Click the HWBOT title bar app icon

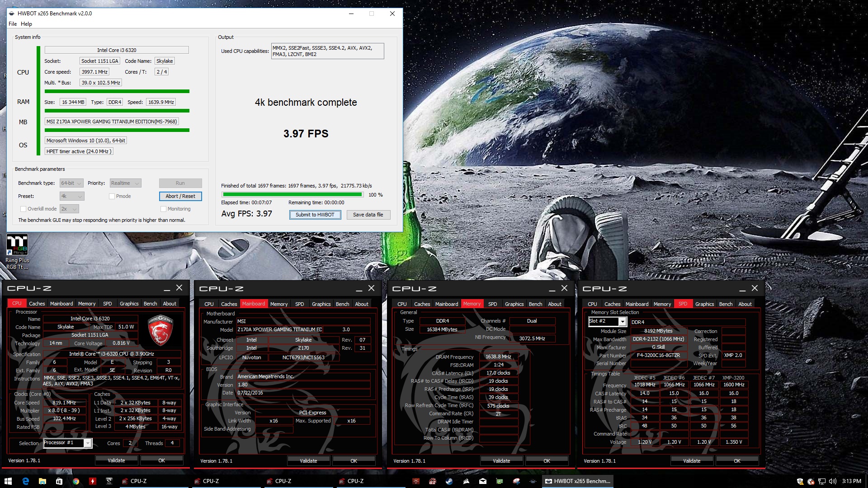[12, 14]
